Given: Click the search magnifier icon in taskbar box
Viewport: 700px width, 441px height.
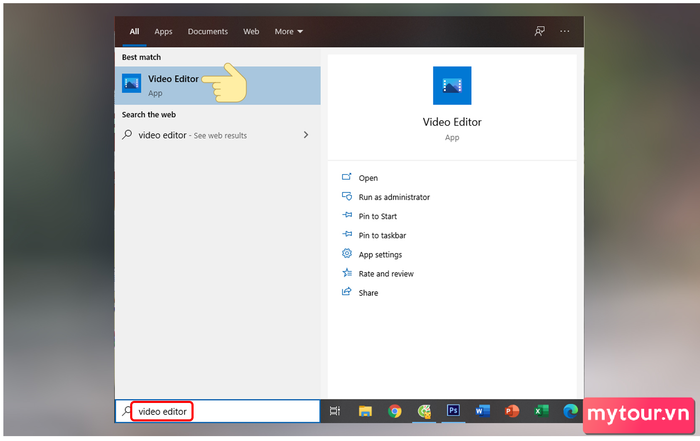Looking at the screenshot, I should (x=126, y=411).
